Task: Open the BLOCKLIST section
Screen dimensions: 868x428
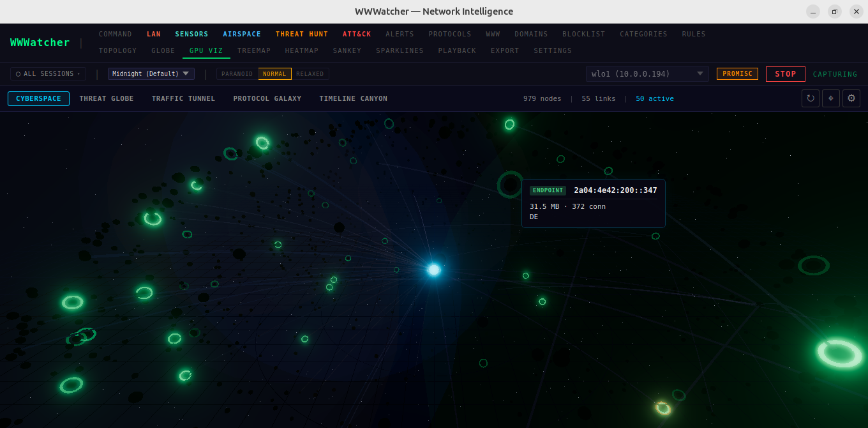Action: click(x=584, y=34)
